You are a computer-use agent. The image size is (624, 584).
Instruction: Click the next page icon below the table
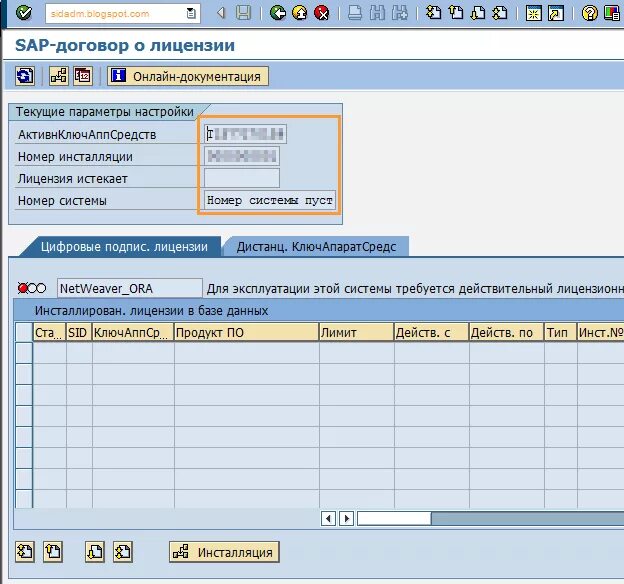(95, 552)
